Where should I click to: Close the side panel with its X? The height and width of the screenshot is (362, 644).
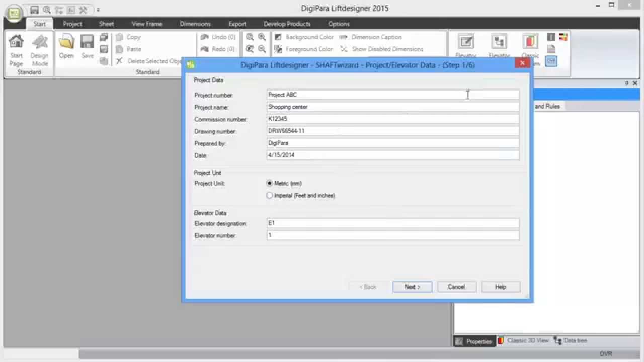(635, 83)
